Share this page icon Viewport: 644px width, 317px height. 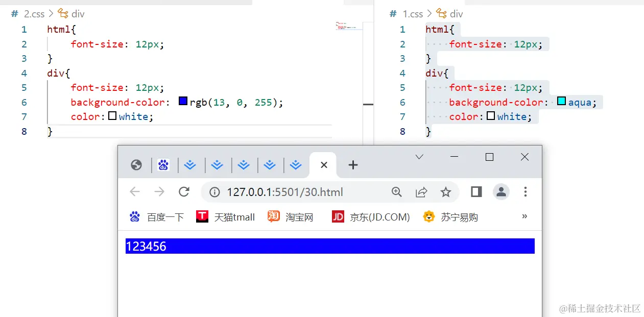(421, 192)
